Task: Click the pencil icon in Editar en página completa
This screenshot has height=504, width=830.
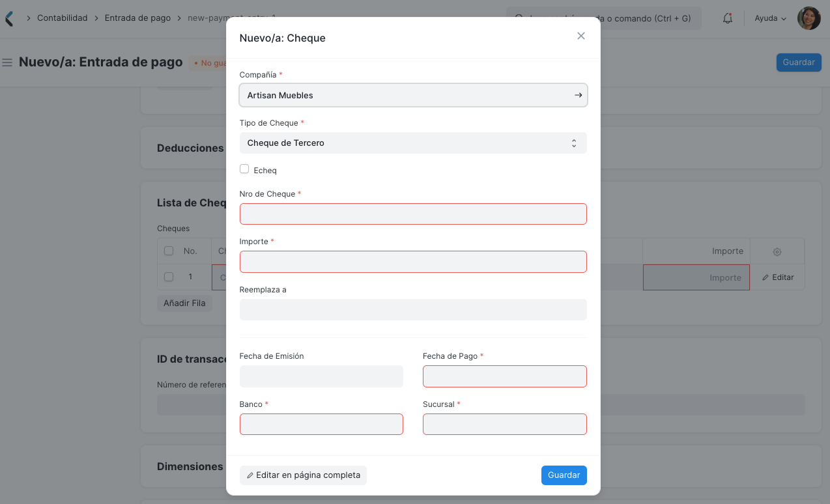Action: [x=250, y=475]
